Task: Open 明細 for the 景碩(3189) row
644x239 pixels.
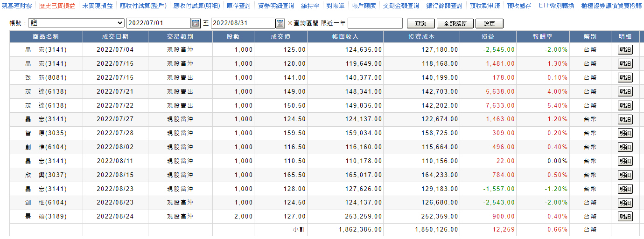Action: [625, 217]
